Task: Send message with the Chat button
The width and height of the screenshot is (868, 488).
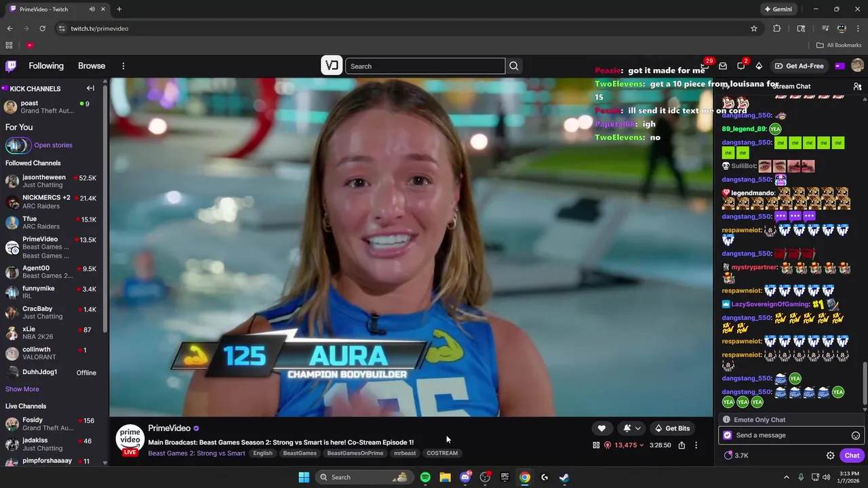Action: 852,455
